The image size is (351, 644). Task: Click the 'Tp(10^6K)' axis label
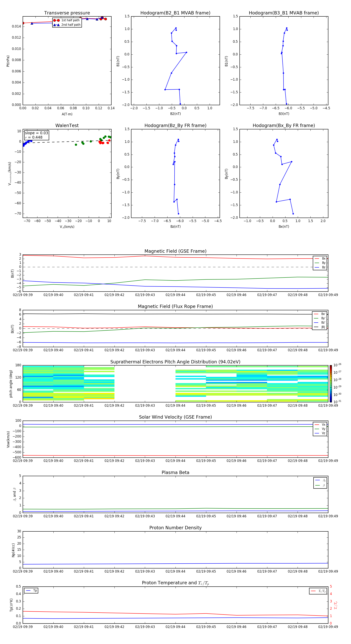pos(11,605)
